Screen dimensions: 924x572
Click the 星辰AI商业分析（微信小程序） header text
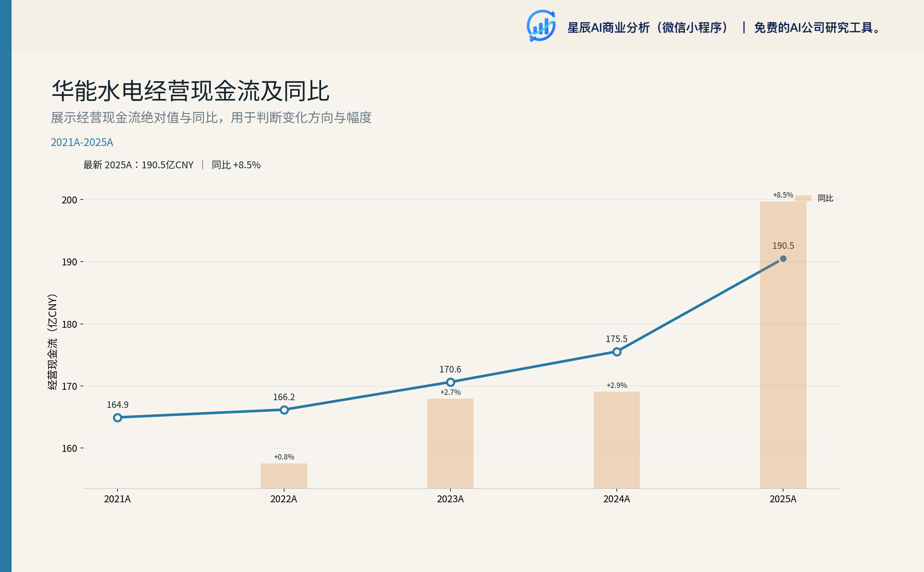(648, 28)
